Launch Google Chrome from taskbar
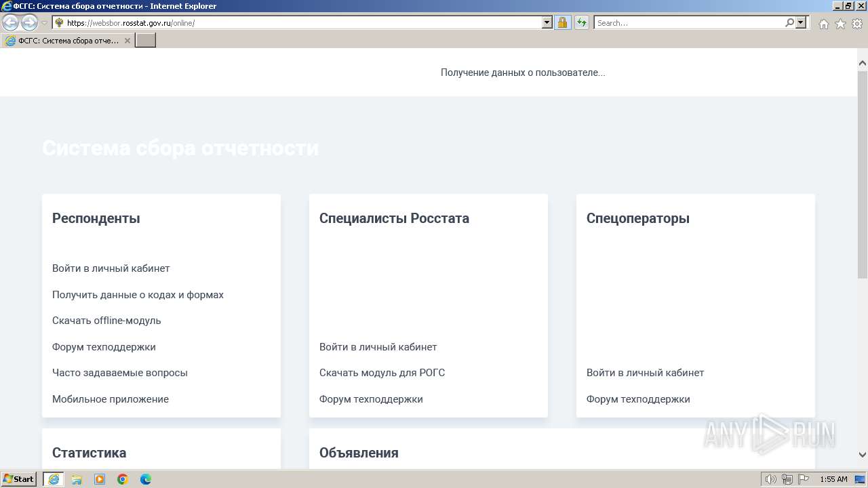Viewport: 868px width, 488px height. pyautogui.click(x=123, y=479)
